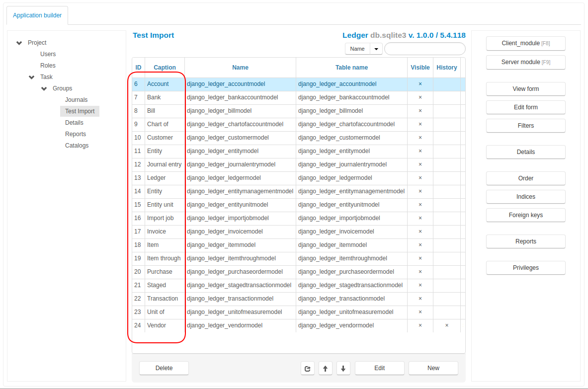This screenshot has height=389, width=588.
Task: Collapse the Project tree node
Action: (19, 43)
